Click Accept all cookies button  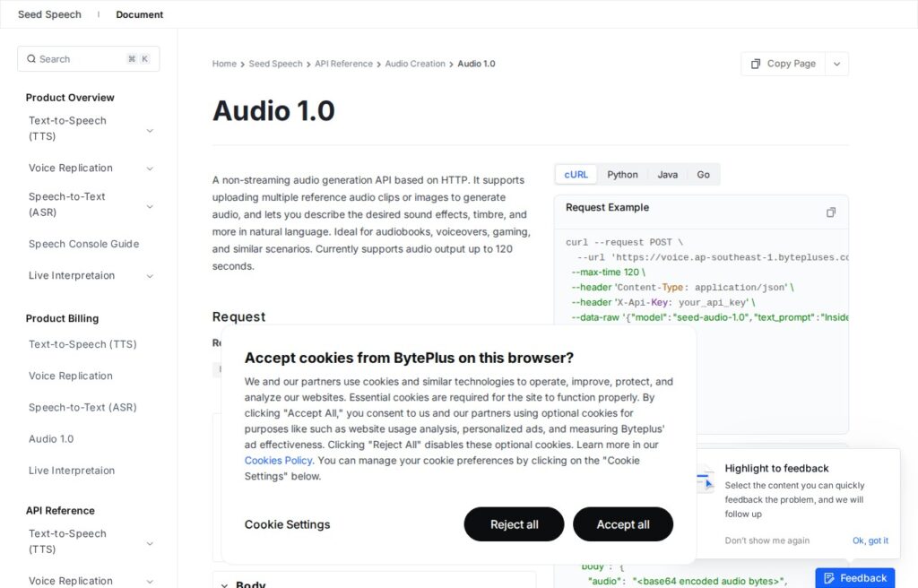[623, 524]
